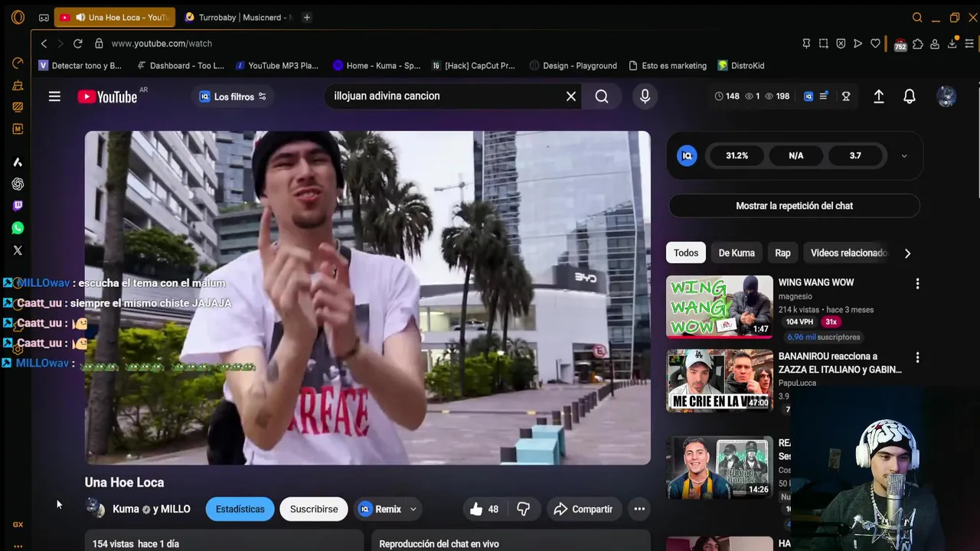Viewport: 980px width, 551px height.
Task: Toggle the pin icon in address bar
Action: (x=806, y=44)
